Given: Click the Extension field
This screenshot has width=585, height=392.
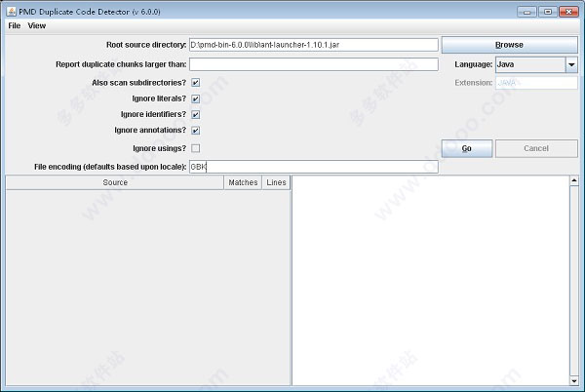Looking at the screenshot, I should click(x=536, y=83).
